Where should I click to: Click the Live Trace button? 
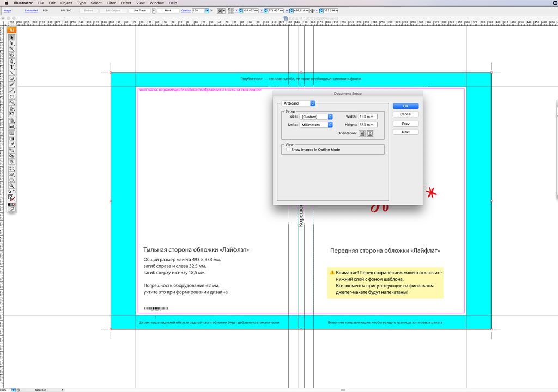tap(139, 11)
